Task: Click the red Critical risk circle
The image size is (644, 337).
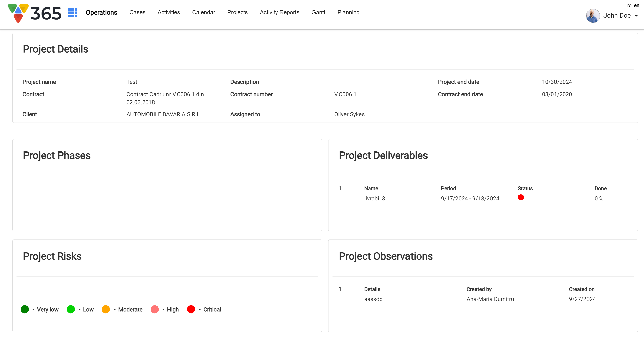Action: 191,309
